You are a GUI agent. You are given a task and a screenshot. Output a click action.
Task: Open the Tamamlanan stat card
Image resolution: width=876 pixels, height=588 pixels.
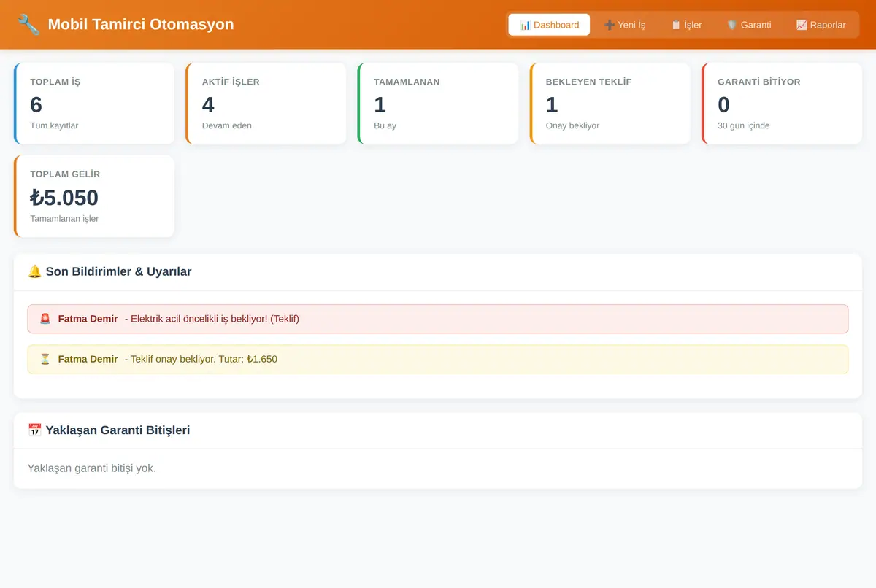click(438, 104)
